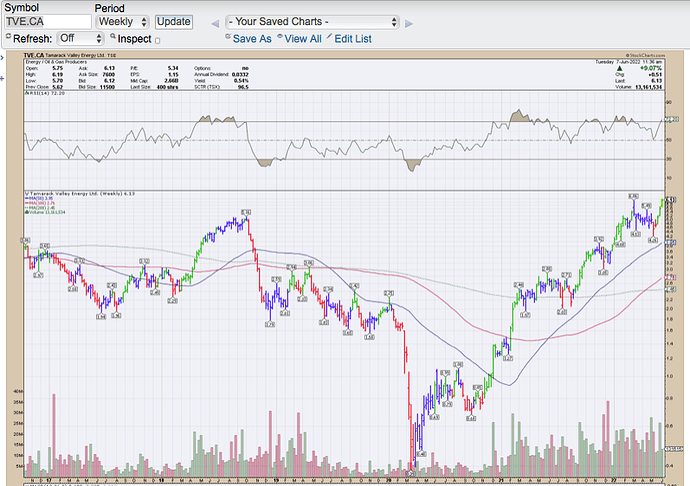The width and height of the screenshot is (690, 486).
Task: Click the TVE.CA chart title text
Action: [34, 55]
